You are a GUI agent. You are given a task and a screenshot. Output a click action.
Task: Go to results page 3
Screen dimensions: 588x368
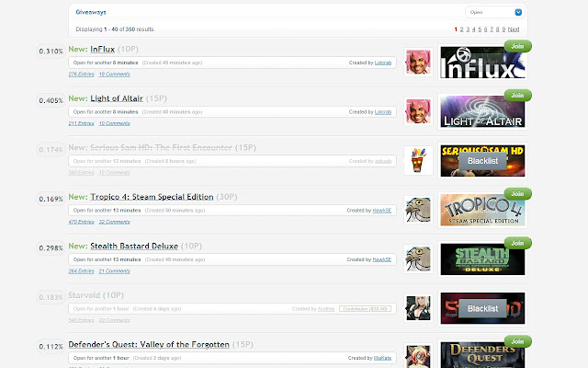pyautogui.click(x=468, y=29)
